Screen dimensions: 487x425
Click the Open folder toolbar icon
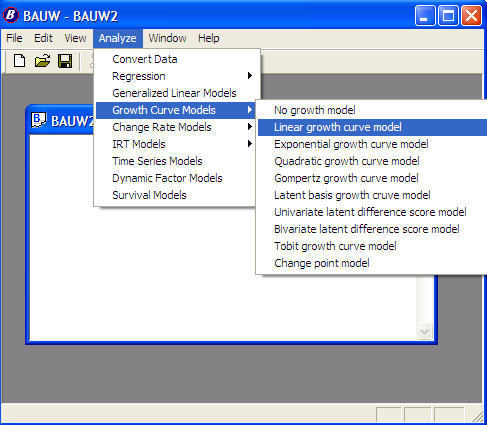point(42,61)
